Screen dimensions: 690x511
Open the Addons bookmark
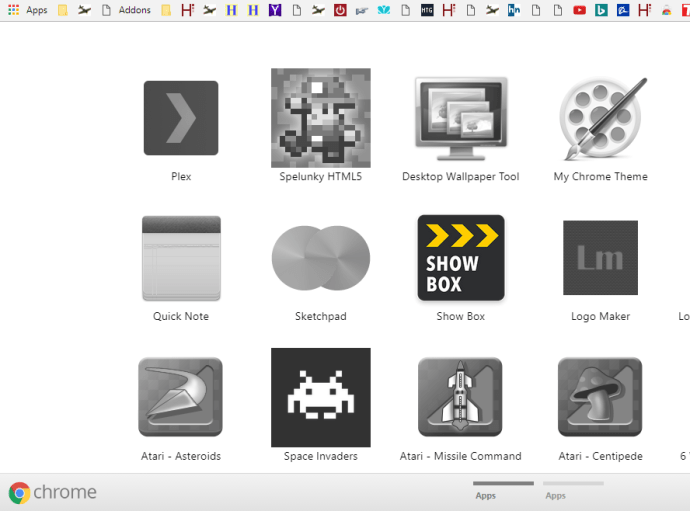126,10
